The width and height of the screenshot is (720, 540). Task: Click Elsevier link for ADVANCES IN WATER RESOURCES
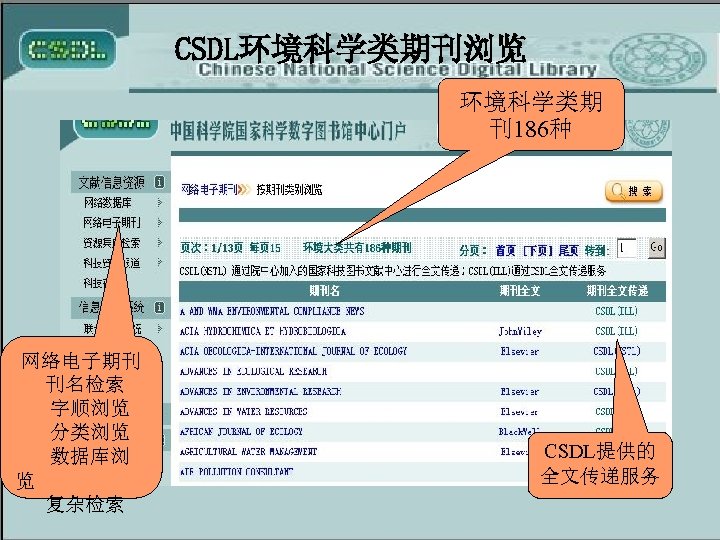(x=520, y=411)
